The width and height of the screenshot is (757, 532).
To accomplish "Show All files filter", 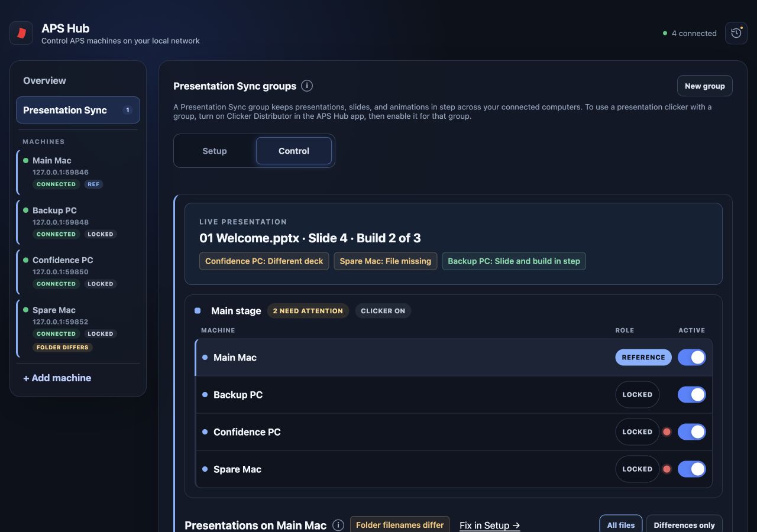I will [621, 525].
